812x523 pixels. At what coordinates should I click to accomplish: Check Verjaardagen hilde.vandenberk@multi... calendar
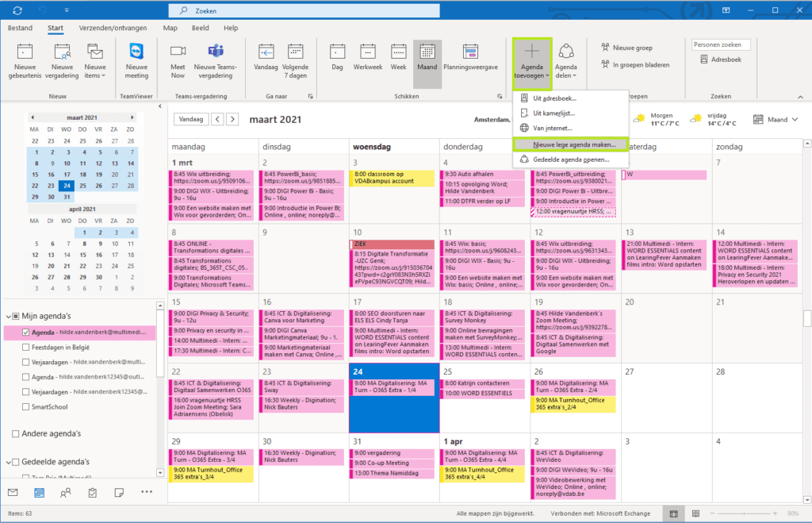pos(26,363)
